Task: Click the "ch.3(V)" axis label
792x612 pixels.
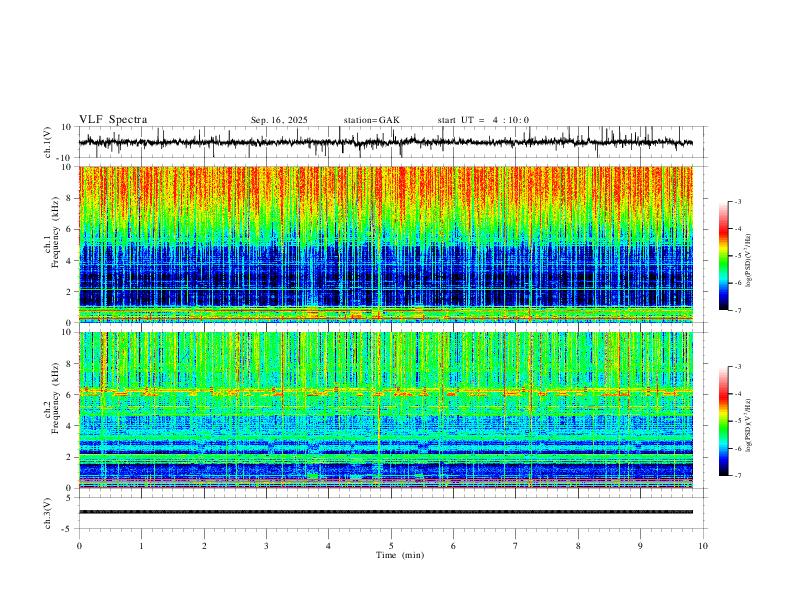Action: 48,513
